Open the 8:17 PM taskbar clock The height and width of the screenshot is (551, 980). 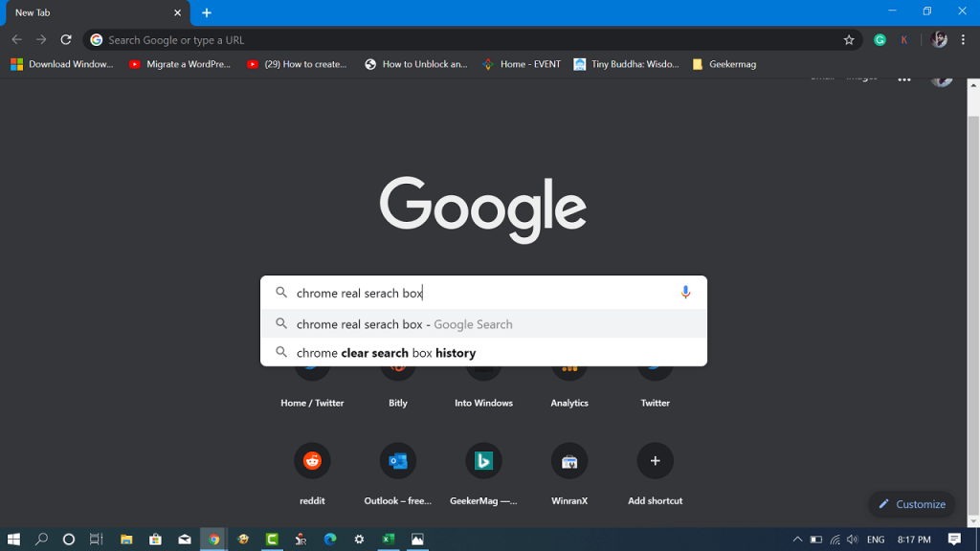(x=914, y=540)
